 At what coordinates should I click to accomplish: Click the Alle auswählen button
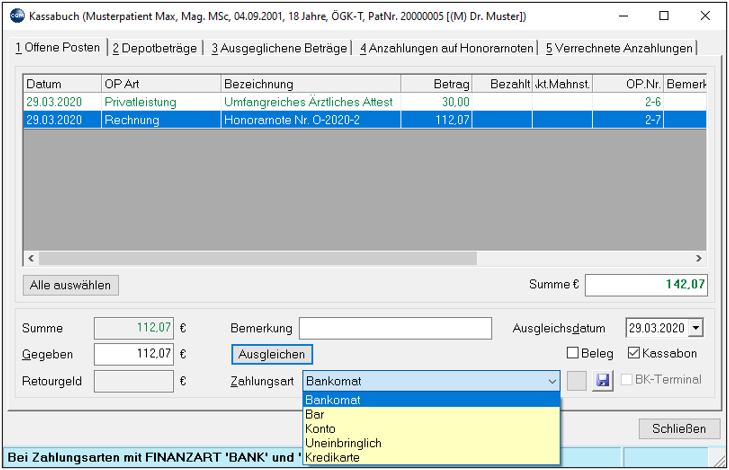click(x=71, y=285)
